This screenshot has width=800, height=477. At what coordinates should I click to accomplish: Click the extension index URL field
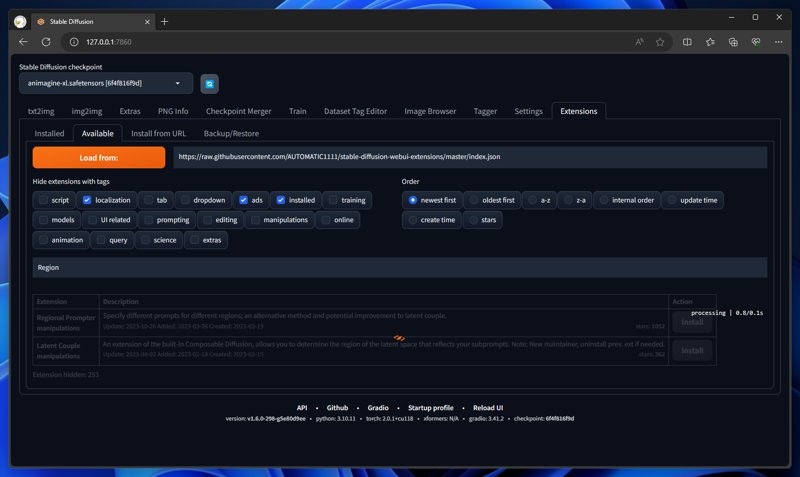click(470, 157)
